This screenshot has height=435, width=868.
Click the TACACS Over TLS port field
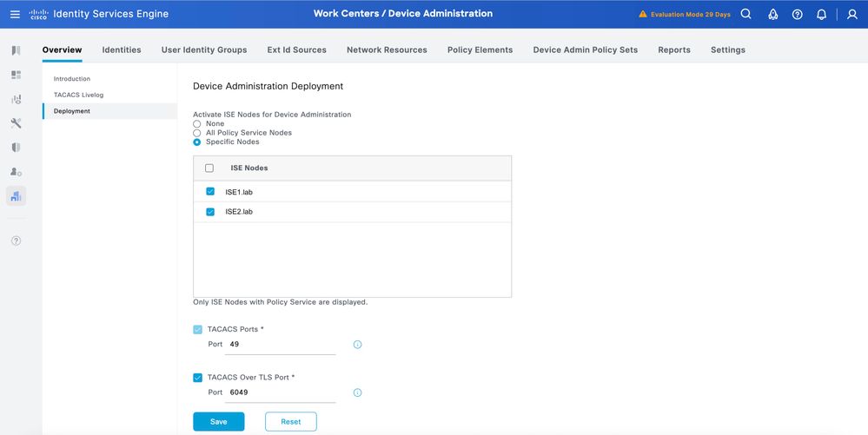(282, 392)
